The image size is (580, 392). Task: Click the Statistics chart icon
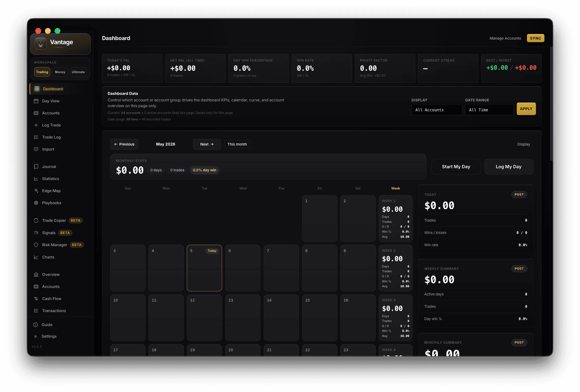[x=36, y=179]
